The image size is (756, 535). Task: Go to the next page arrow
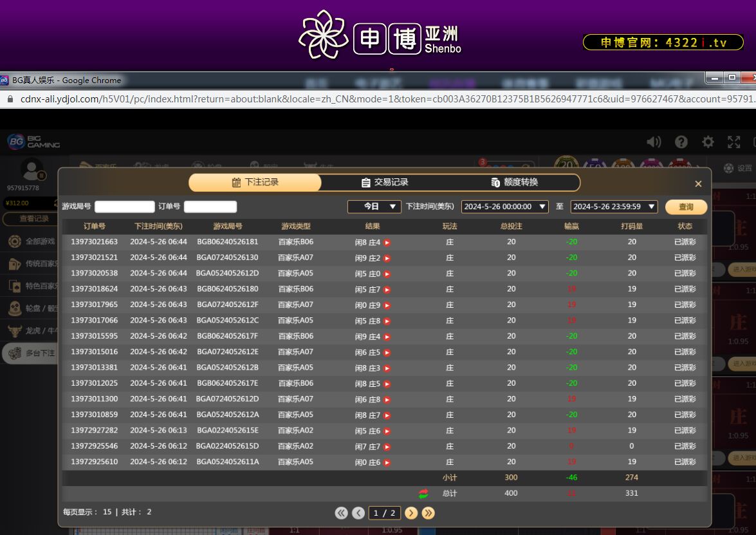411,513
